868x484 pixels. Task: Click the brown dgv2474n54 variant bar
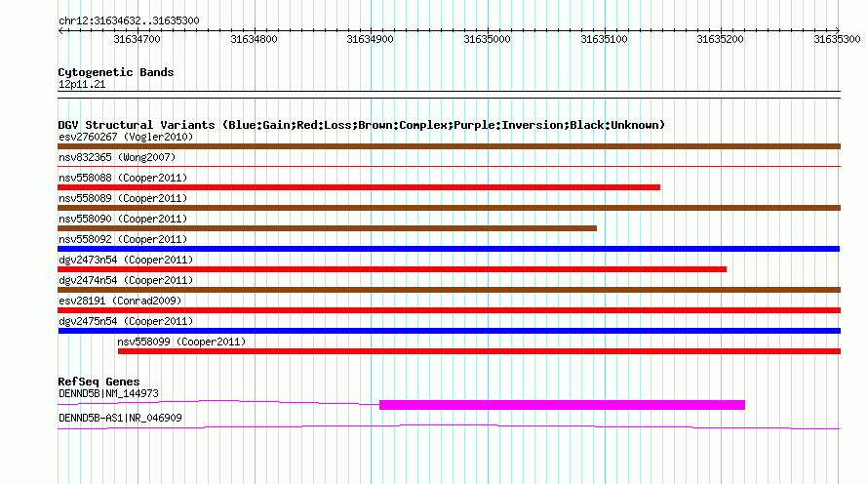pos(449,290)
